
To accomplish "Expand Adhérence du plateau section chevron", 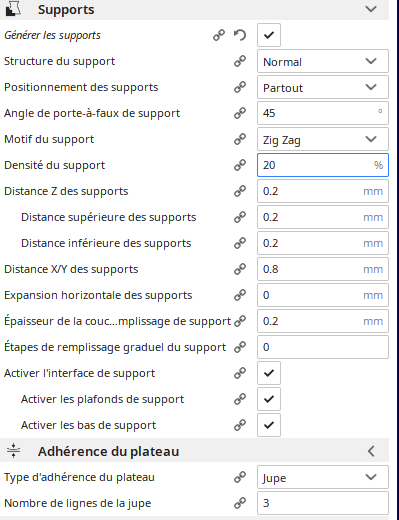I will pos(371,451).
